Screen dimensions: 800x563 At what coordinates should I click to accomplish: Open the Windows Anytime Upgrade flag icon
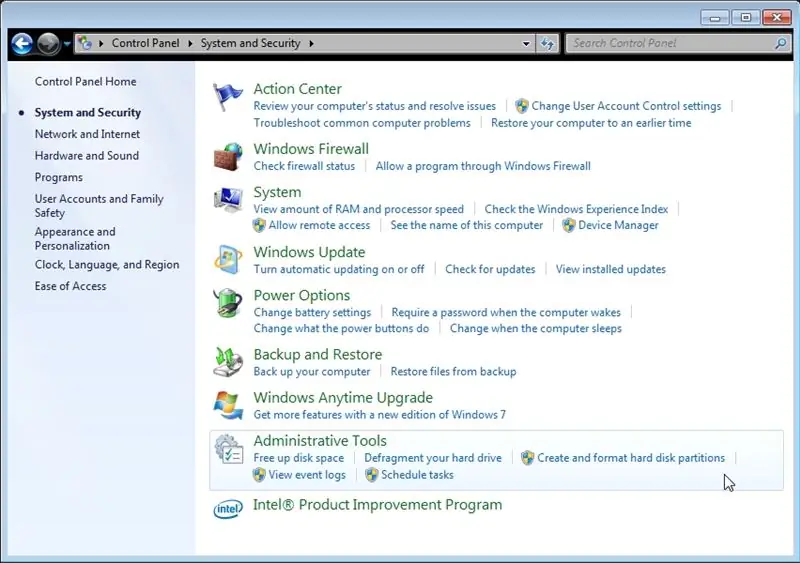(228, 405)
